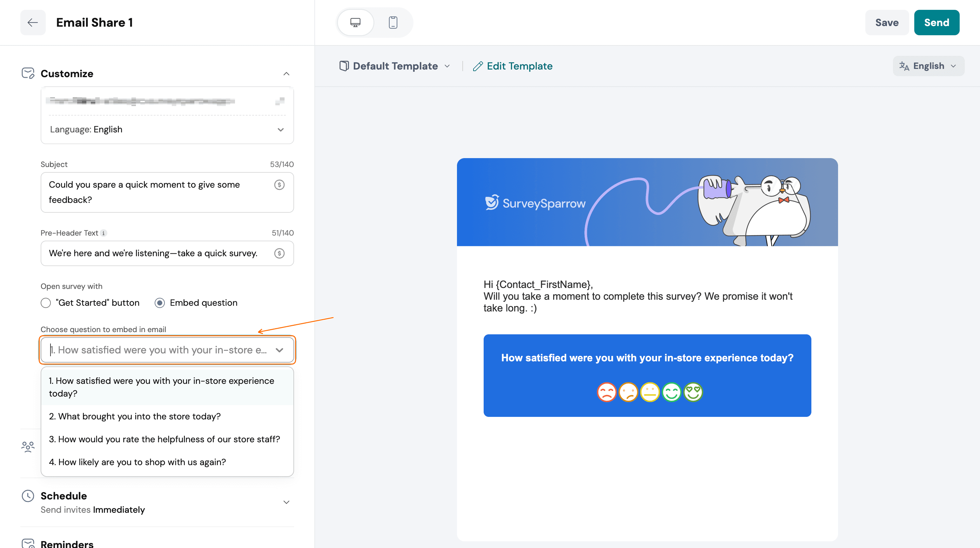Insert variable in Pre-Header field icon
This screenshot has width=980, height=548.
pyautogui.click(x=280, y=253)
